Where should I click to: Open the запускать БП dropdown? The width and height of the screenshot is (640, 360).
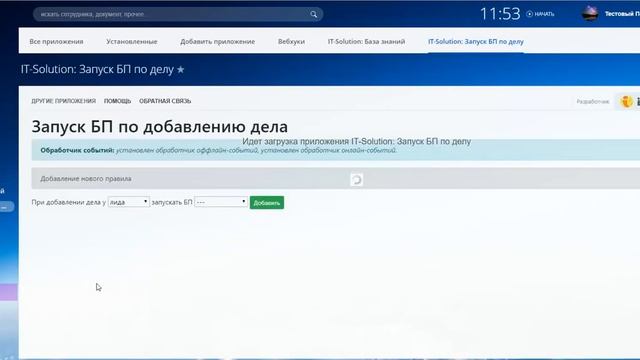coord(221,202)
